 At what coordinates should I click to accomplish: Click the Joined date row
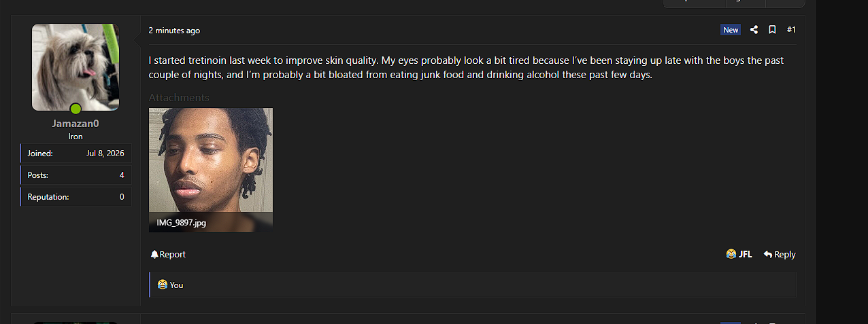[76, 154]
